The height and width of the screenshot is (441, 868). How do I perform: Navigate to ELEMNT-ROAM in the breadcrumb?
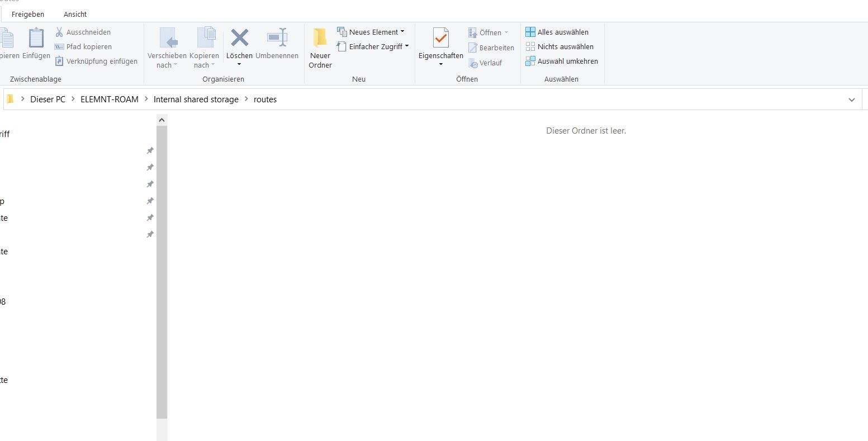(109, 99)
